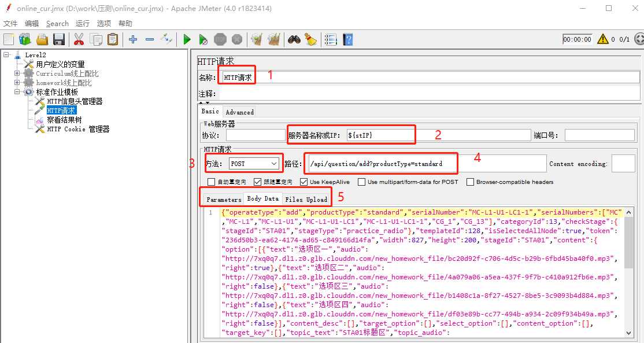
Task: Expand the Curriculum线上配比 thread group
Action: pos(17,73)
